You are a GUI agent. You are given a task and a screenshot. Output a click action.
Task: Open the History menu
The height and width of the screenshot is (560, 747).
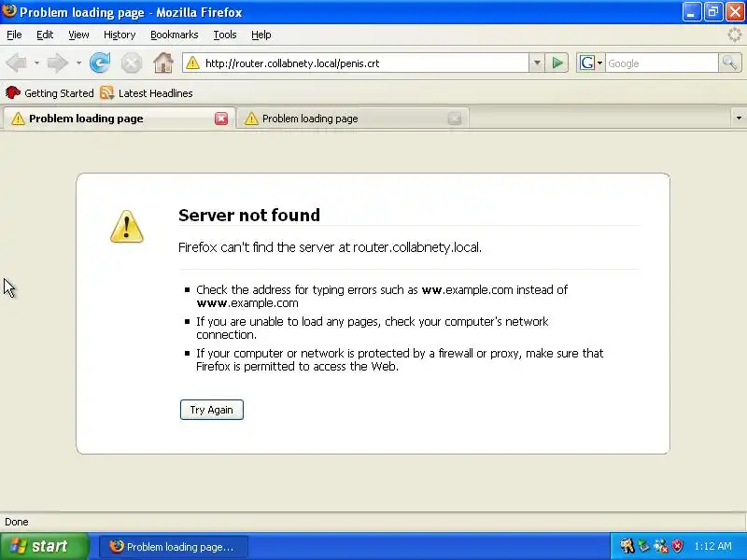tap(120, 35)
